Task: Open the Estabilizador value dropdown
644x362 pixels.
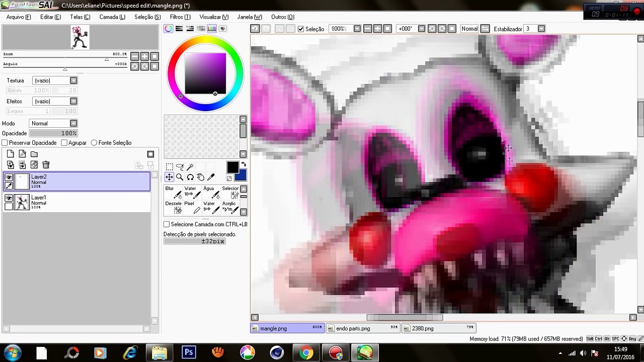Action: (x=541, y=29)
